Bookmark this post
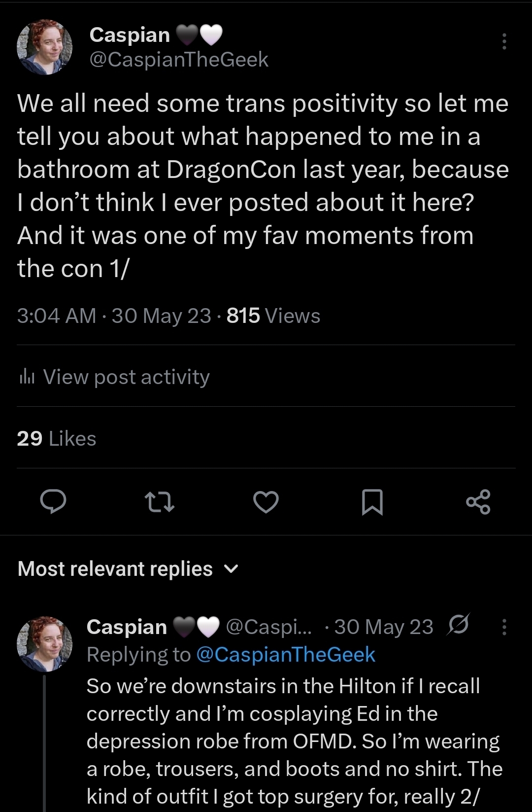The height and width of the screenshot is (812, 532). (x=372, y=502)
